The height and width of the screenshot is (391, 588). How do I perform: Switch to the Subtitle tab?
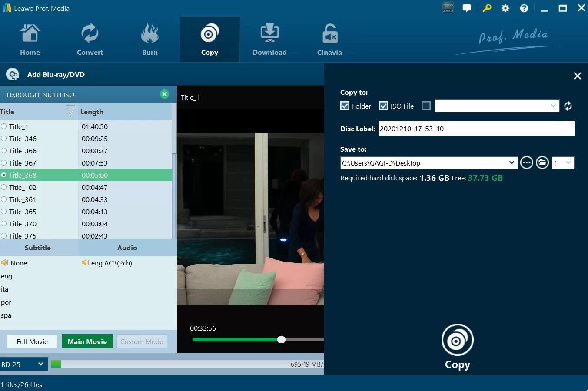(38, 248)
